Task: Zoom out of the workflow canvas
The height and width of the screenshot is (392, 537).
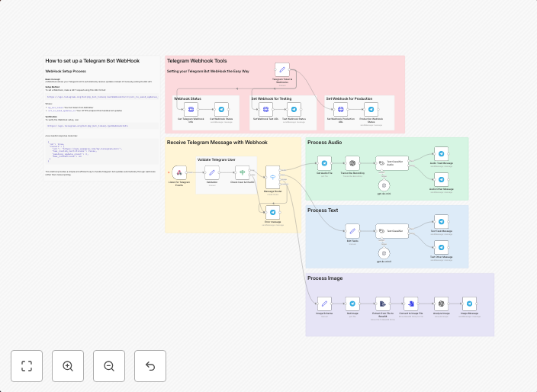Action: click(109, 366)
